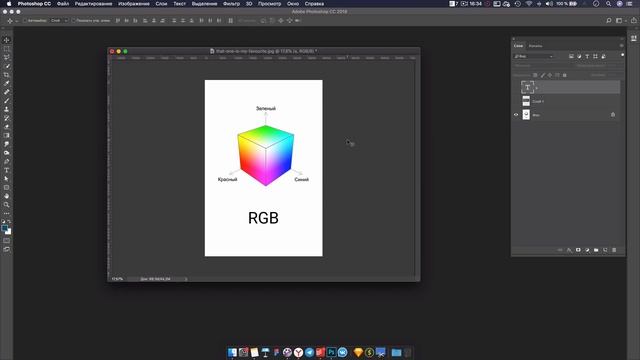Select the Blur tool
Image resolution: width=640 pixels, height=360 pixels.
pyautogui.click(x=7, y=144)
